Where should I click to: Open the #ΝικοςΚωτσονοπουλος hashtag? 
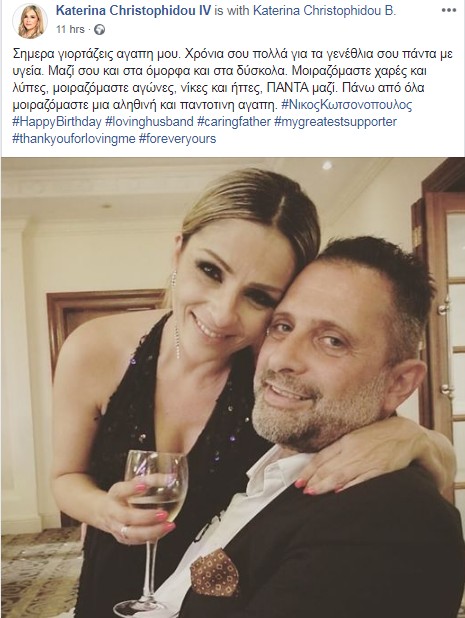coord(348,105)
